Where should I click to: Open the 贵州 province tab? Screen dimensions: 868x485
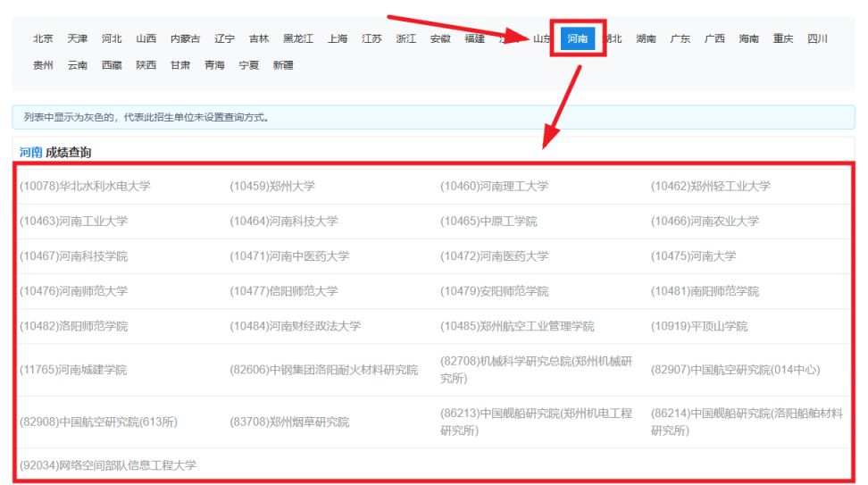click(x=43, y=65)
